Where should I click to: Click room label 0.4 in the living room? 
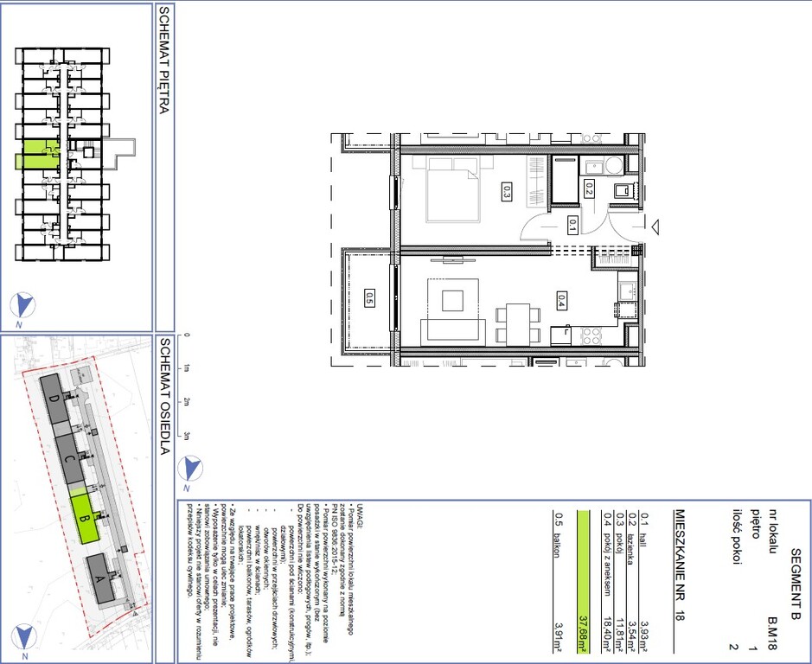561,300
